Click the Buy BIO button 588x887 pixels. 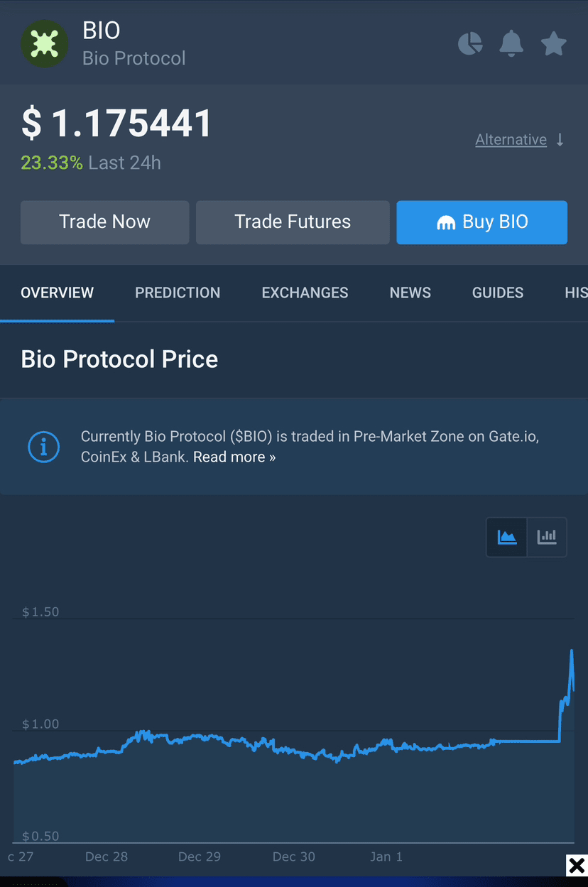coord(481,222)
